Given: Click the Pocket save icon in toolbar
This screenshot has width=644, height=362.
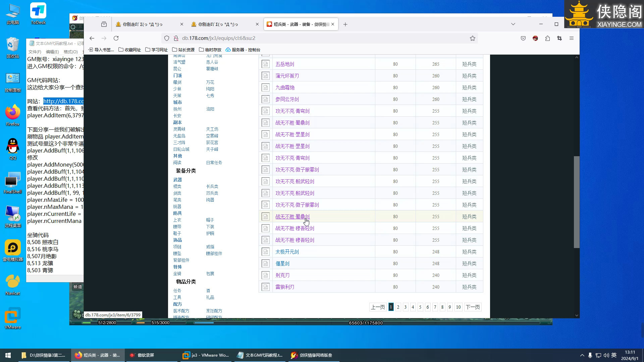Looking at the screenshot, I should pos(523,38).
